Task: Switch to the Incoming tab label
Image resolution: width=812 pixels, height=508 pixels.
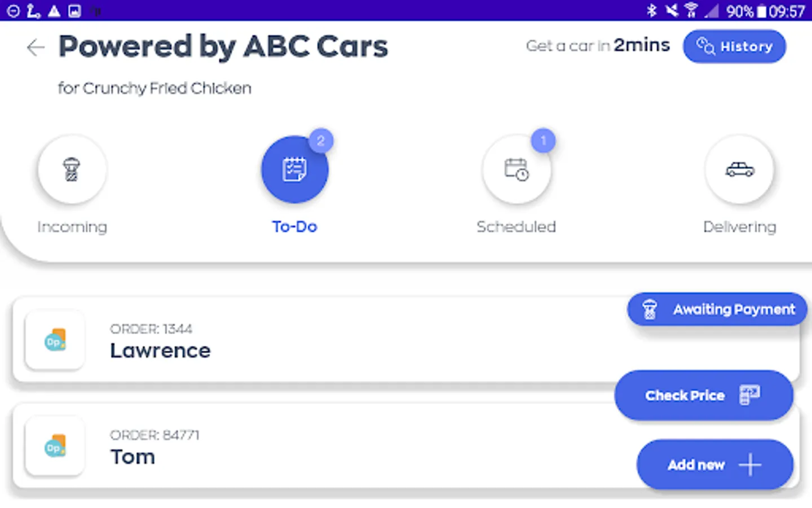Action: [x=72, y=227]
